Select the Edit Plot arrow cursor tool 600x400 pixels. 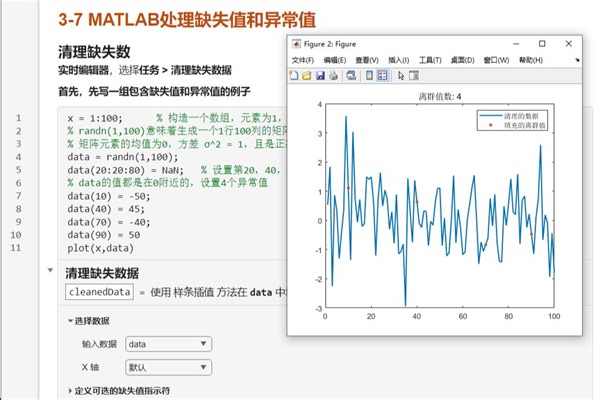401,75
